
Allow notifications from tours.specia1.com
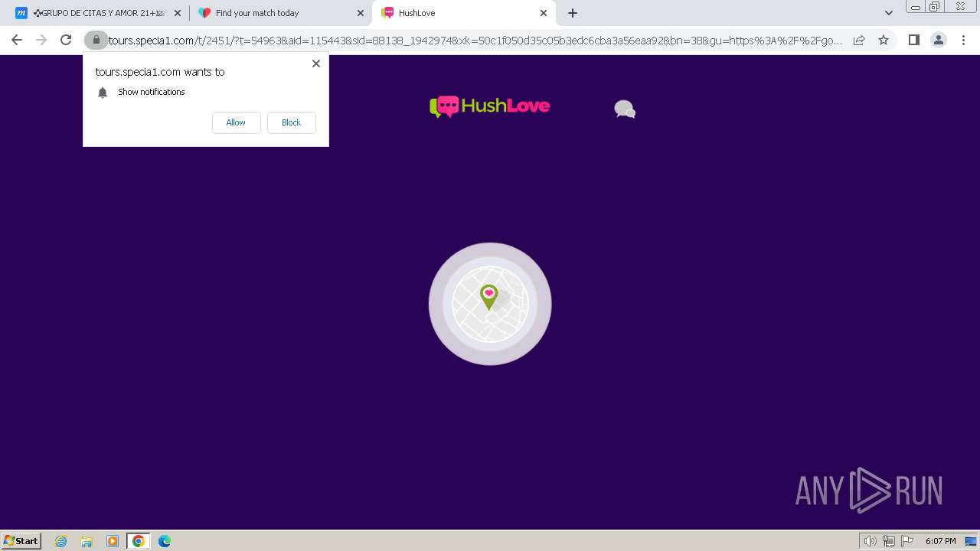click(x=236, y=122)
